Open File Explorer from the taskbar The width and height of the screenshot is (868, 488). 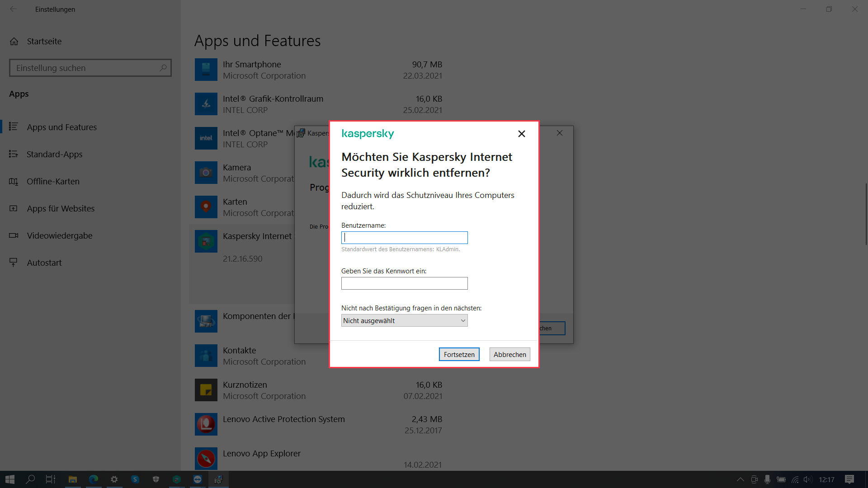[x=73, y=479]
